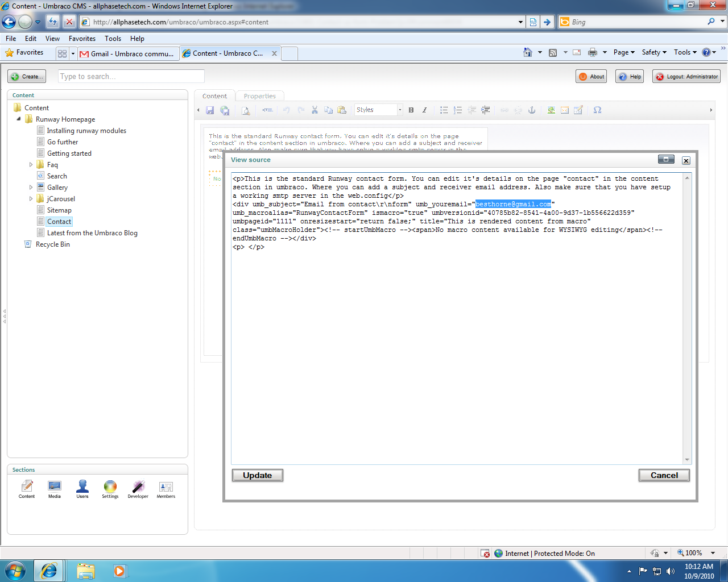Open the Users section icon
Image resolution: width=728 pixels, height=582 pixels.
coord(82,489)
